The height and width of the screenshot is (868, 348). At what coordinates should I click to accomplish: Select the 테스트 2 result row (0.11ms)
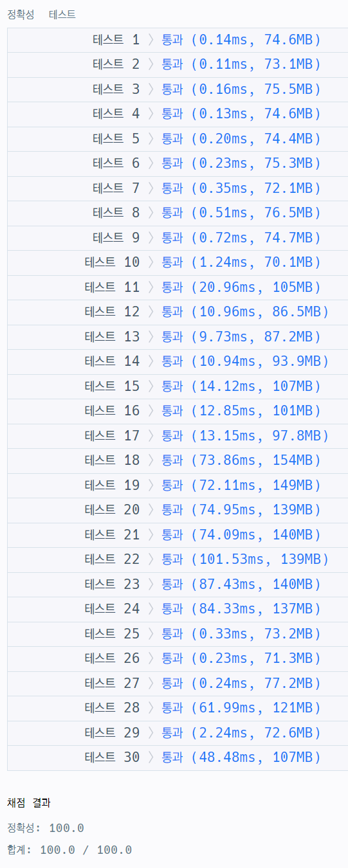click(x=178, y=65)
